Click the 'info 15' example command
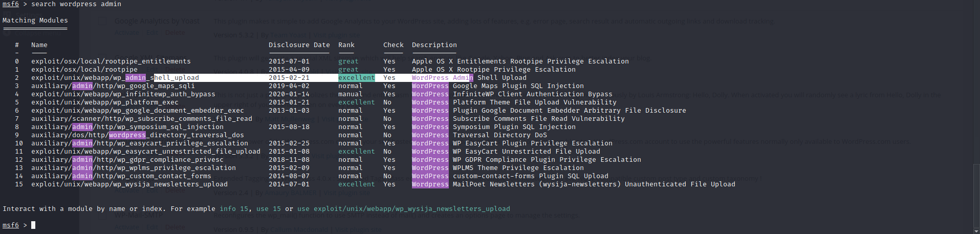This screenshot has height=234, width=980. pos(234,209)
